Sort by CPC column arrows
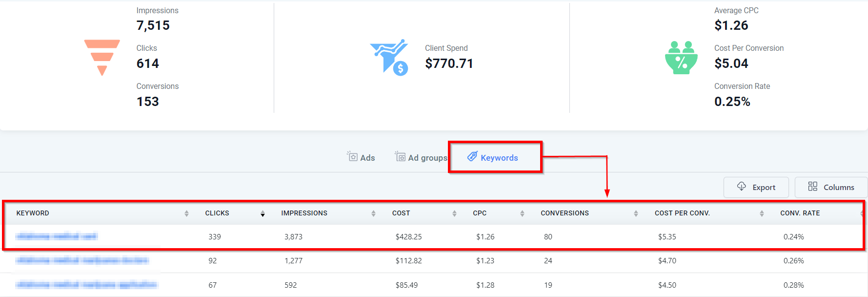This screenshot has width=868, height=297. click(x=522, y=213)
